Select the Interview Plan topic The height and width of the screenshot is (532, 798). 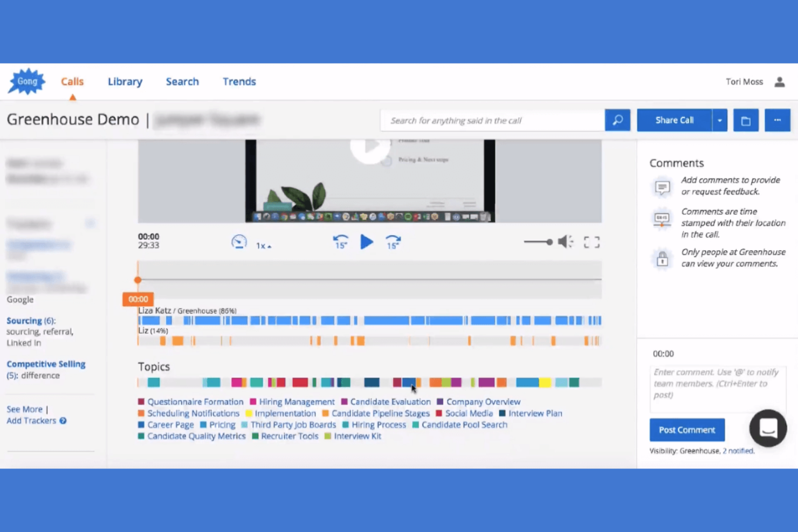[x=531, y=413]
